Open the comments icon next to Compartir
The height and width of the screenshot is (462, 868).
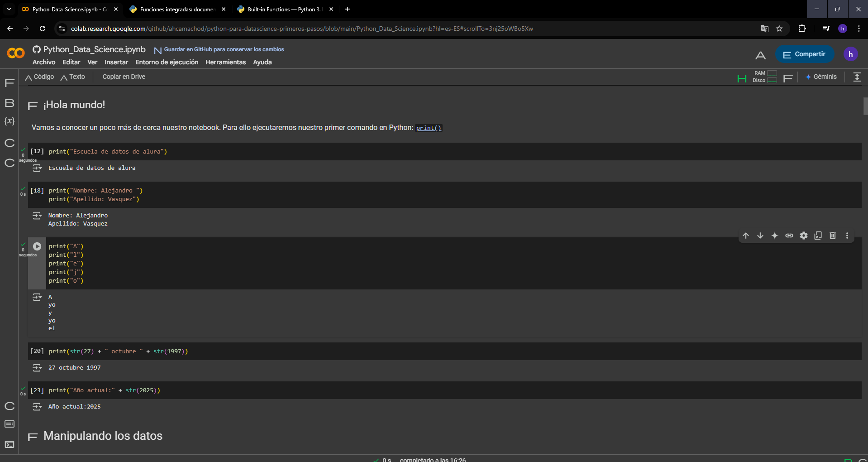pos(761,55)
